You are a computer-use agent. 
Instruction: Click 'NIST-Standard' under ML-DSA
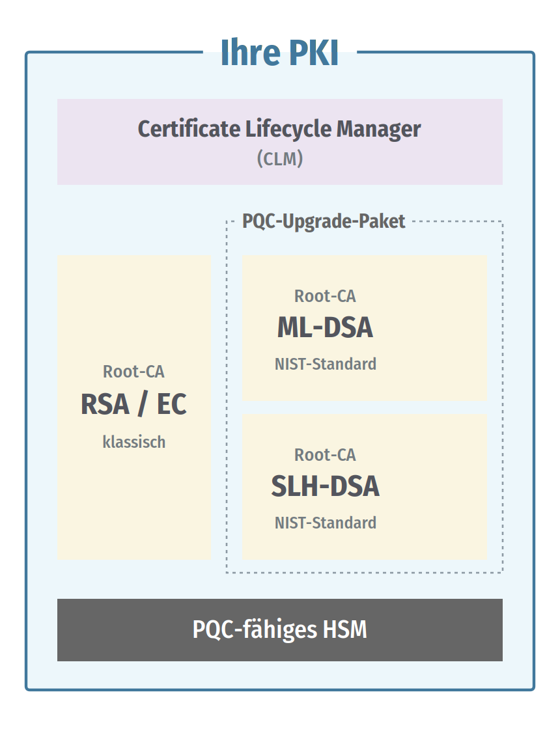coord(326,364)
